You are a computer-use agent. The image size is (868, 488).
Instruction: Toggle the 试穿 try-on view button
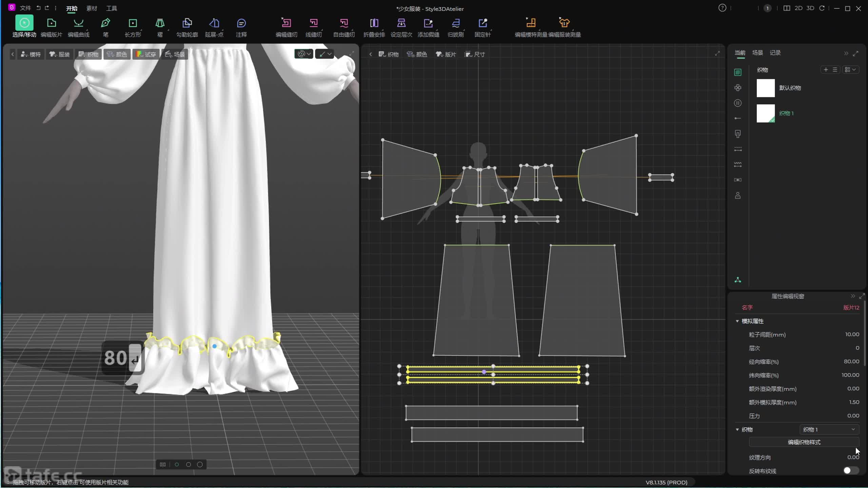pos(146,54)
